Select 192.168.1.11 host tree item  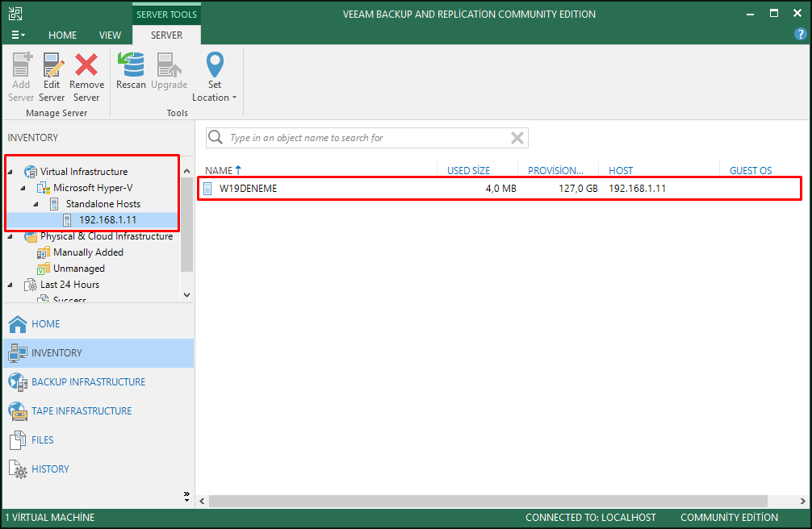[x=107, y=220]
